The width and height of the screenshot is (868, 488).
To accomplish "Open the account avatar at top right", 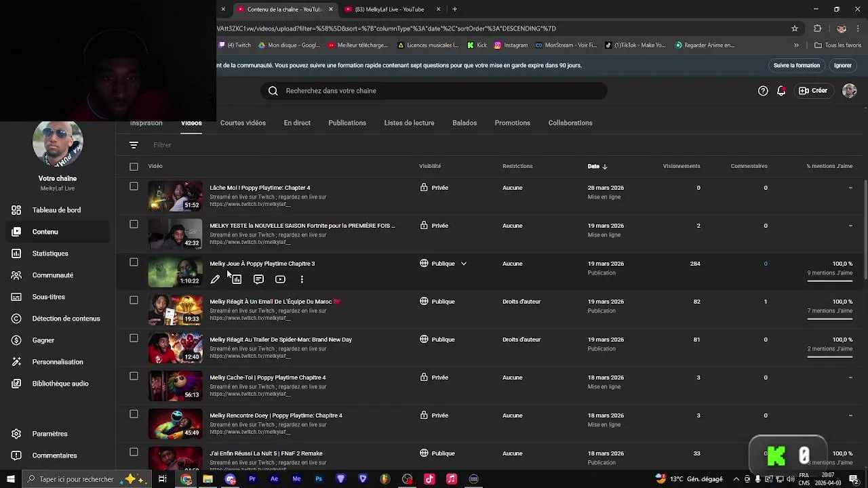I will point(849,91).
